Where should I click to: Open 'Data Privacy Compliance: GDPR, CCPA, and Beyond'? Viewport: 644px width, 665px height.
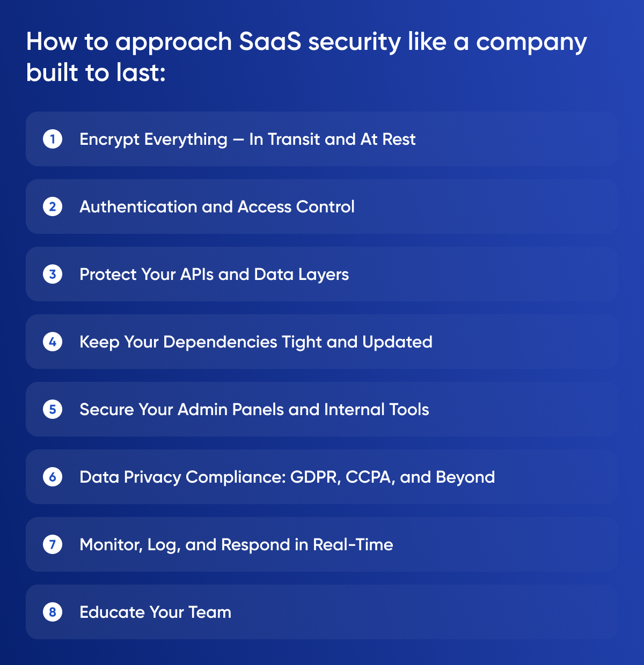tap(287, 477)
